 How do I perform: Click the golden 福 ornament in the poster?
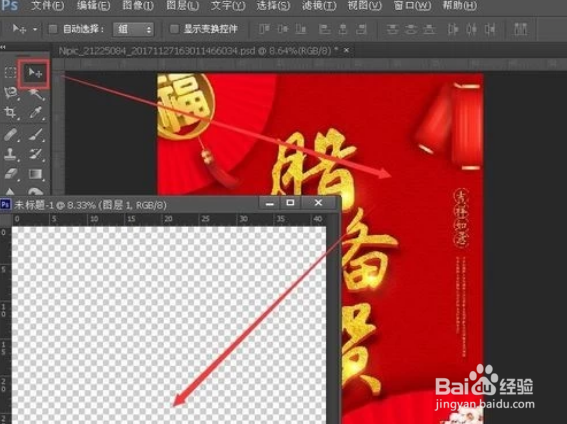(186, 107)
